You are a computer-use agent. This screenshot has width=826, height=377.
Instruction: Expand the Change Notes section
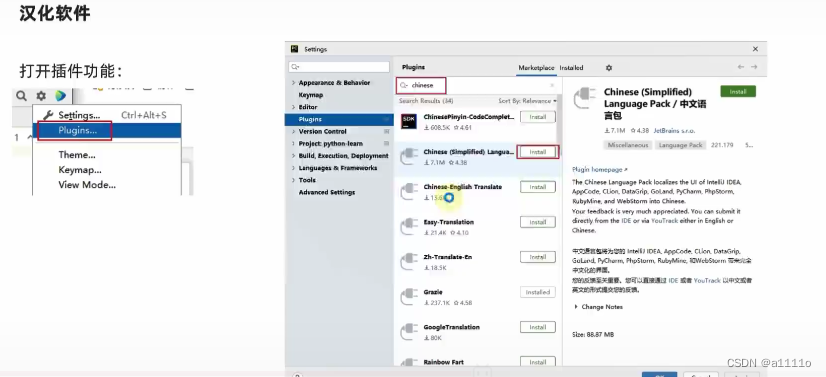pos(576,306)
